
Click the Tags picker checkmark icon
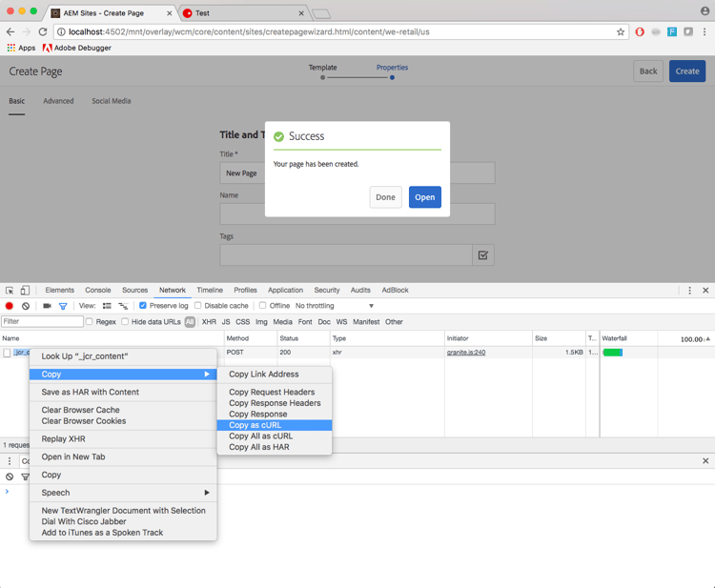pos(483,255)
